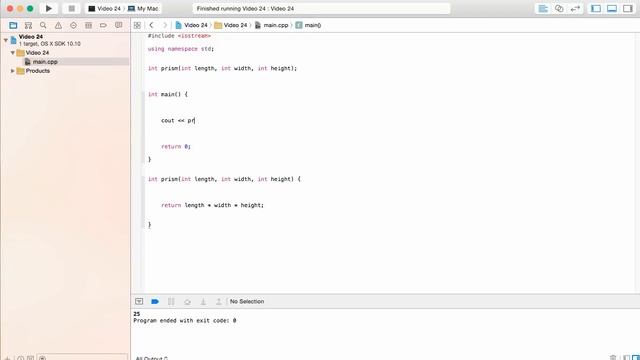
Task: Select the Video 24 project row
Action: [65, 40]
